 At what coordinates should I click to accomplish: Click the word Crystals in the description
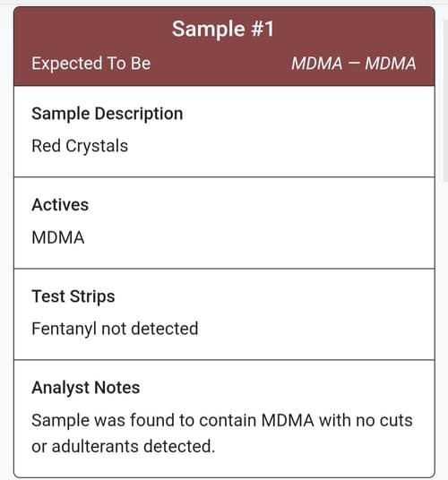(97, 146)
